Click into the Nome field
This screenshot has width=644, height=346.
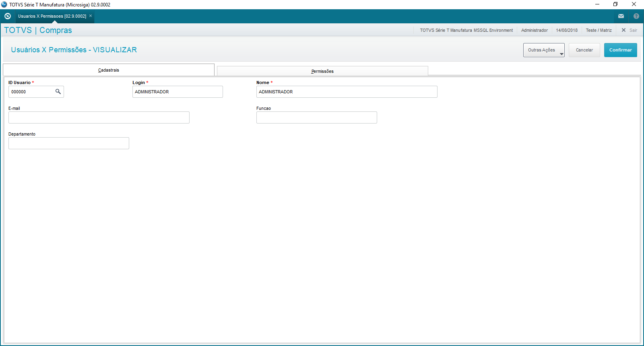[x=347, y=92]
